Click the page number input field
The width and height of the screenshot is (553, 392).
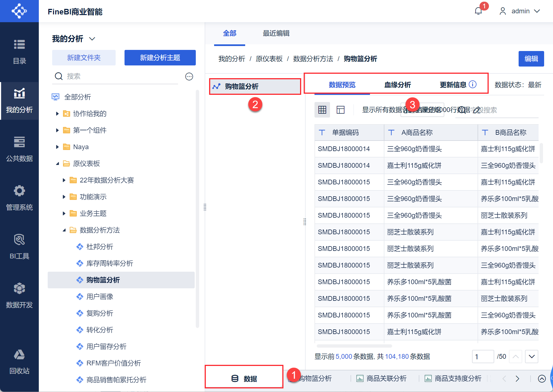pyautogui.click(x=483, y=357)
